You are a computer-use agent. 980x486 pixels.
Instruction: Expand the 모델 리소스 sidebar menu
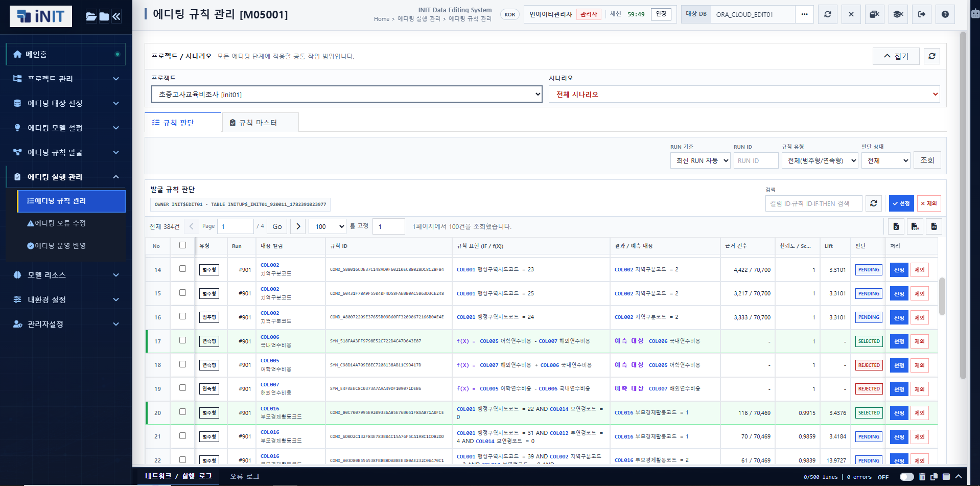point(66,275)
